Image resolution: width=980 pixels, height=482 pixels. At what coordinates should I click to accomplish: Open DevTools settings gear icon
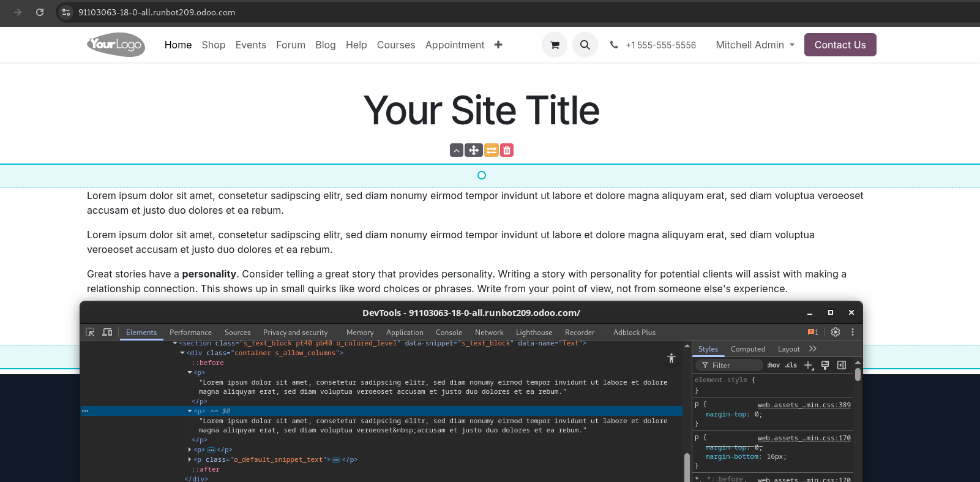pyautogui.click(x=835, y=332)
